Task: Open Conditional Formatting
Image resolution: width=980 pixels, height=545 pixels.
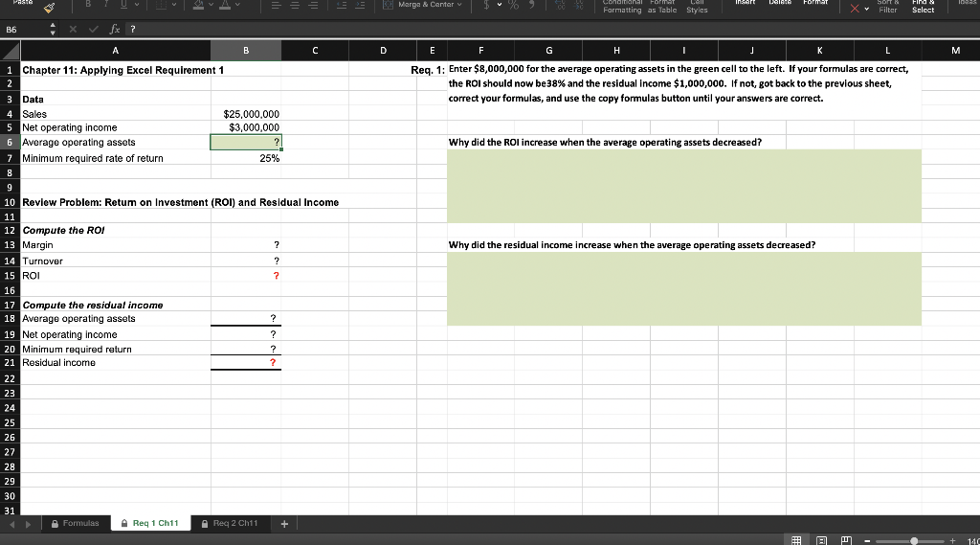Action: (622, 7)
